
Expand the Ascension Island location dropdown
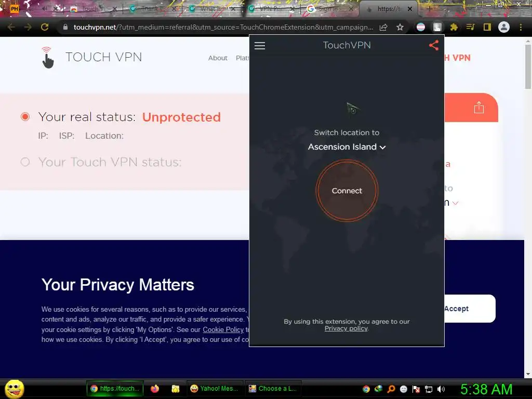(347, 147)
